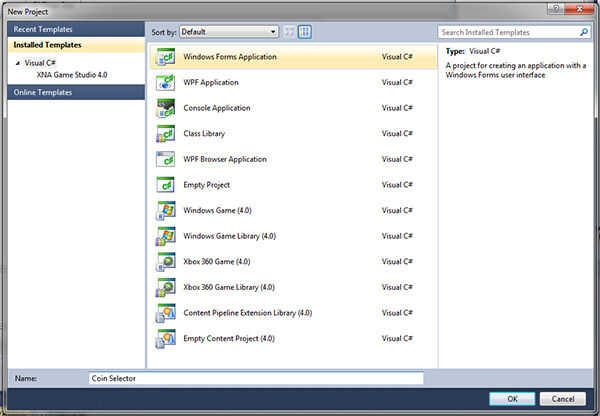Click the Name field containing Coin Selector

(x=256, y=378)
